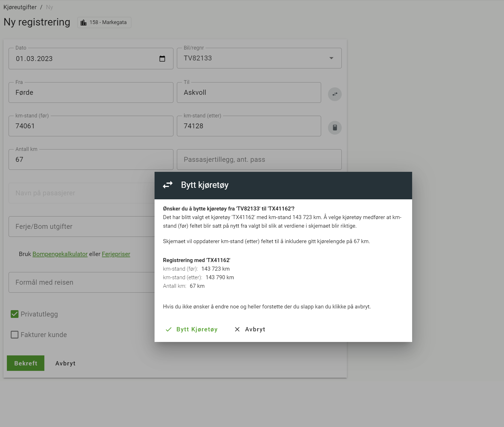Screen dimensions: 504x427
Task: Click the Formål med reisen field
Action: click(82, 282)
